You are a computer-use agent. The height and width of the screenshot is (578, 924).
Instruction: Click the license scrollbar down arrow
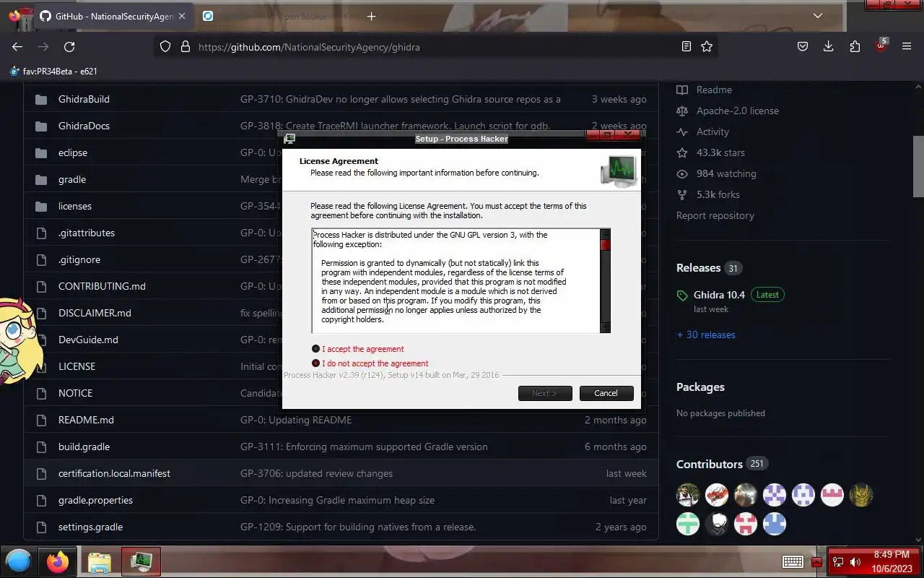click(605, 328)
